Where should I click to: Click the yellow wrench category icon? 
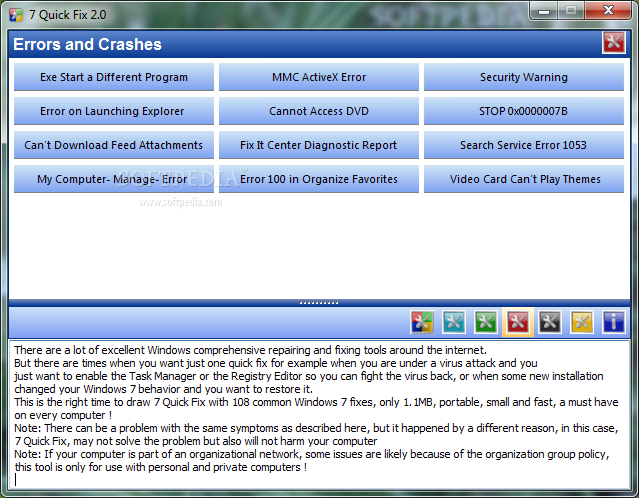coord(582,322)
